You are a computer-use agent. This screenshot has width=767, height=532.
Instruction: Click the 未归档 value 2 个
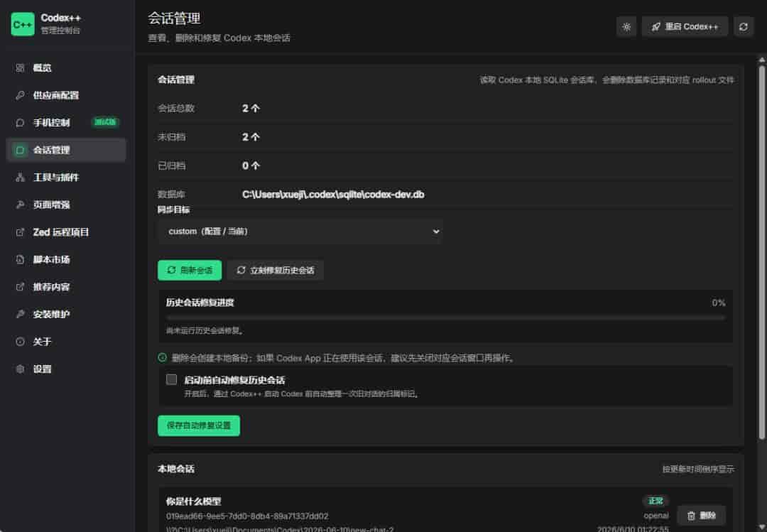click(251, 137)
